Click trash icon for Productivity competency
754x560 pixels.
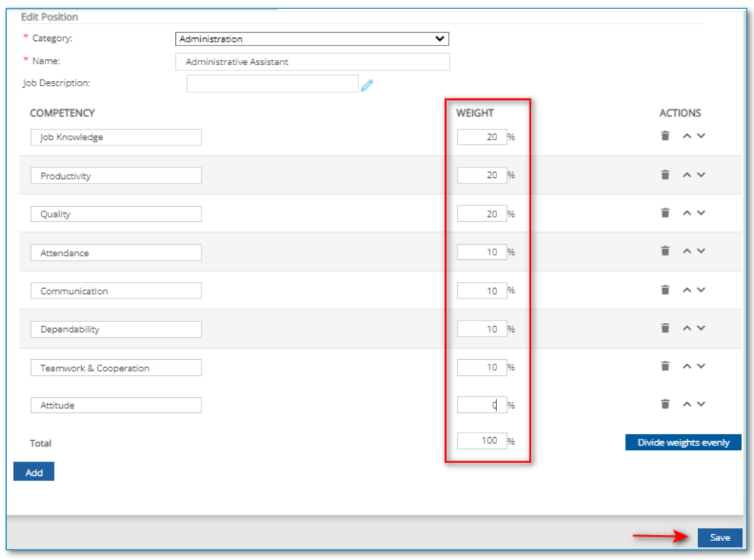pyautogui.click(x=665, y=174)
